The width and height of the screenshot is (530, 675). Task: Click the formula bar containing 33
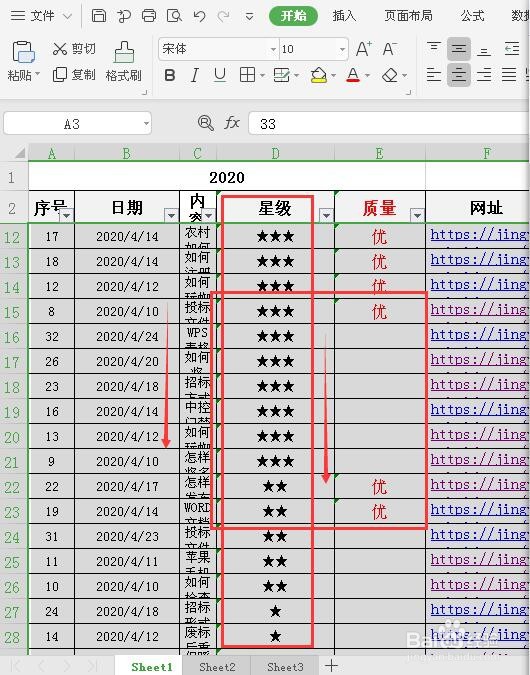(387, 124)
